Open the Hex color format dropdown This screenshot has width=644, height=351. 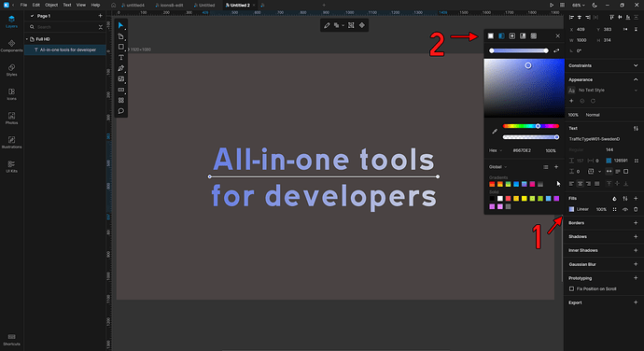tap(496, 151)
